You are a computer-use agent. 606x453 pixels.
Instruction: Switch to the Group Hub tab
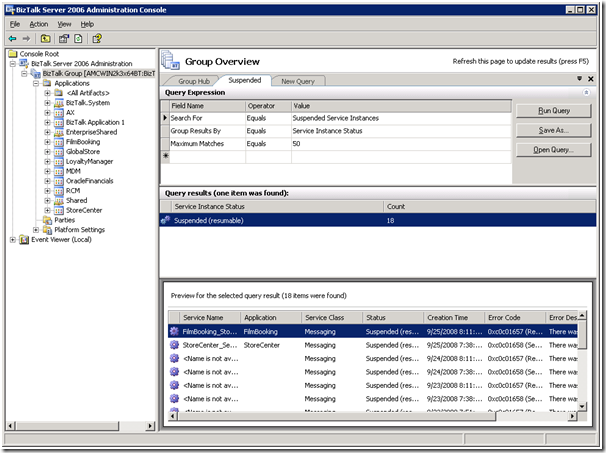194,81
